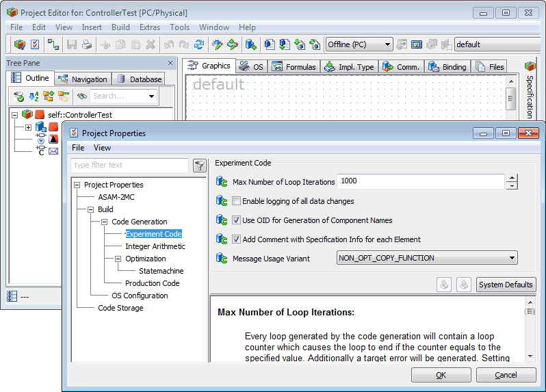Screen dimensions: 546x392
Task: Click the colorful cube icon in the main toolbar
Action: [20, 44]
